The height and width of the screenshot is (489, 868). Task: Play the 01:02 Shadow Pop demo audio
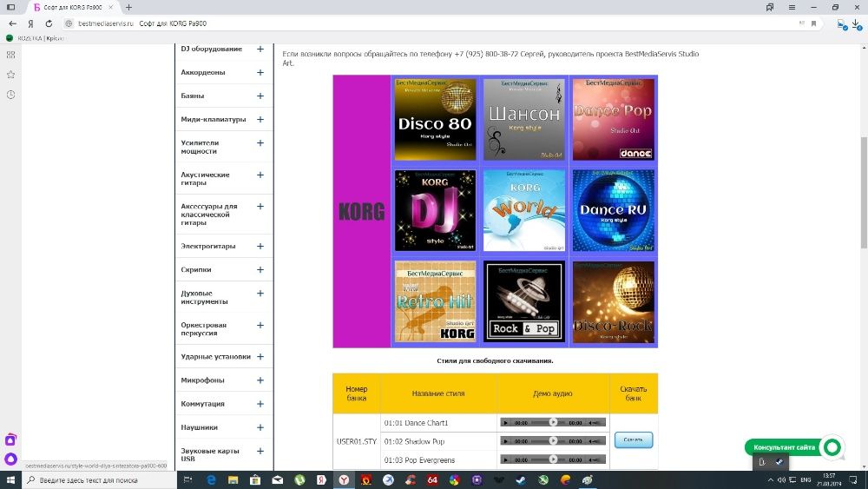(505, 441)
